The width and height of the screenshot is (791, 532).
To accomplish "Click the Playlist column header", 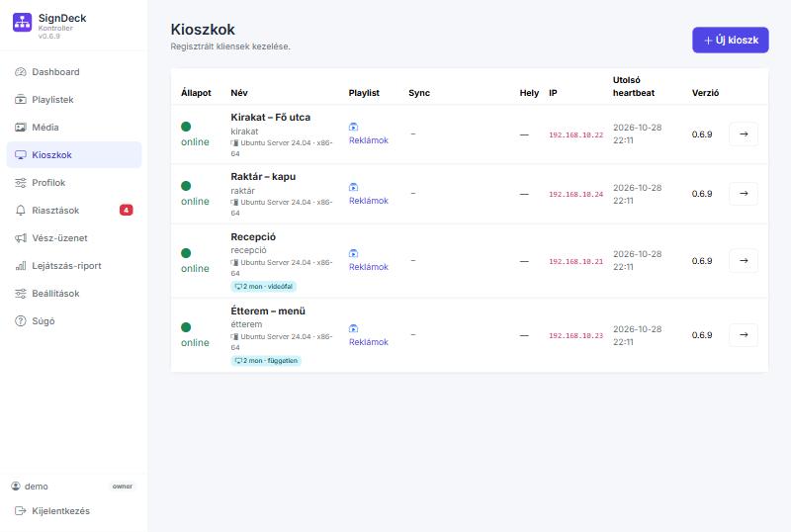I will pyautogui.click(x=364, y=93).
